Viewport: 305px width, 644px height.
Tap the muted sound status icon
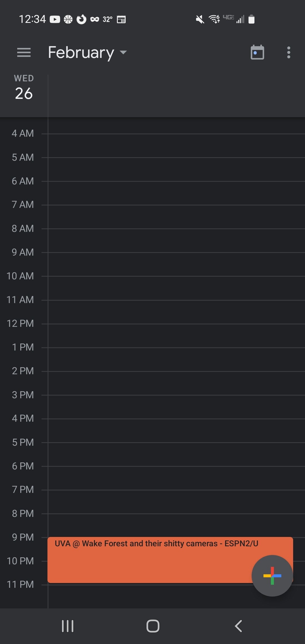click(x=200, y=19)
